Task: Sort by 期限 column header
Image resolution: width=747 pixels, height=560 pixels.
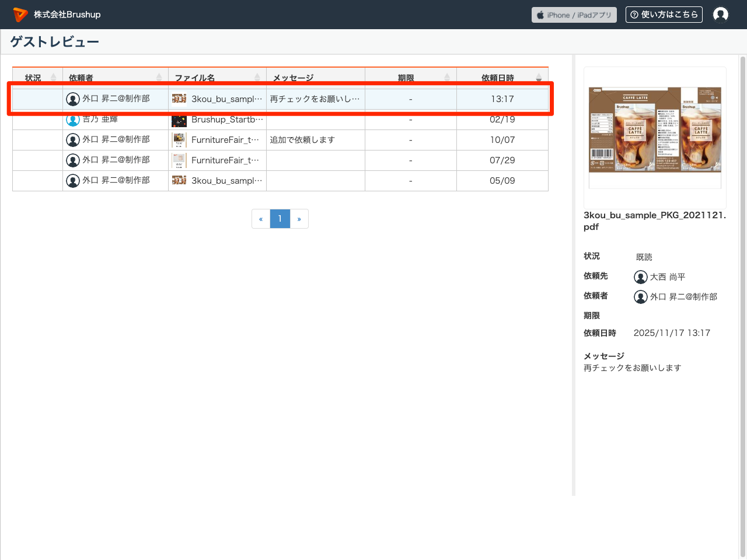Action: (x=410, y=78)
